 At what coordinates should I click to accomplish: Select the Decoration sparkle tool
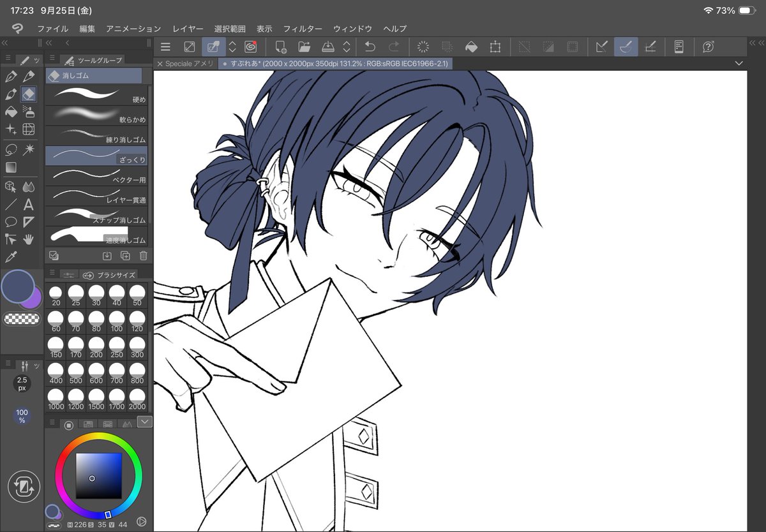(x=11, y=130)
